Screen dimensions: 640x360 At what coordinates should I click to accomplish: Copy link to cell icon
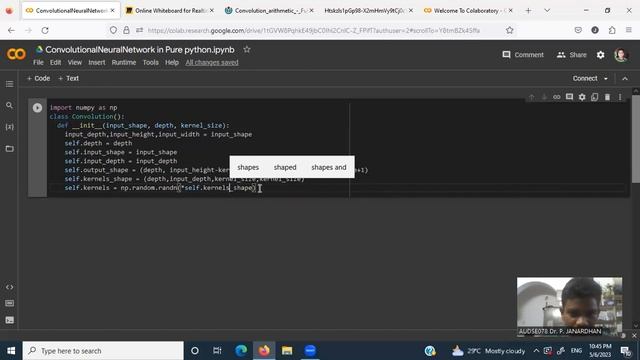pyautogui.click(x=556, y=97)
